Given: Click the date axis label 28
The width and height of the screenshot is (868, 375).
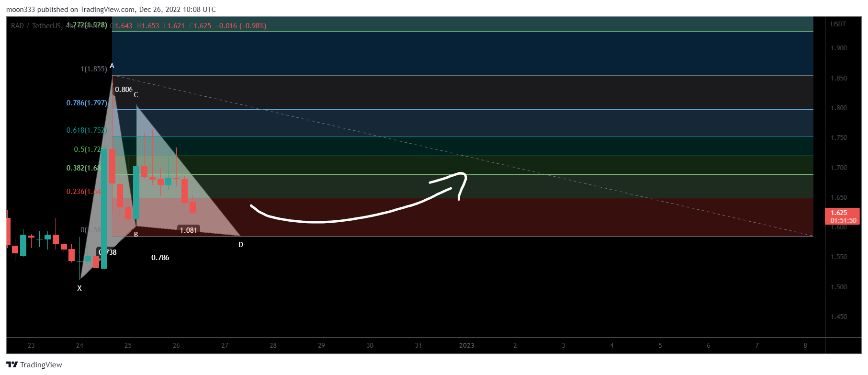Looking at the screenshot, I should [x=273, y=345].
